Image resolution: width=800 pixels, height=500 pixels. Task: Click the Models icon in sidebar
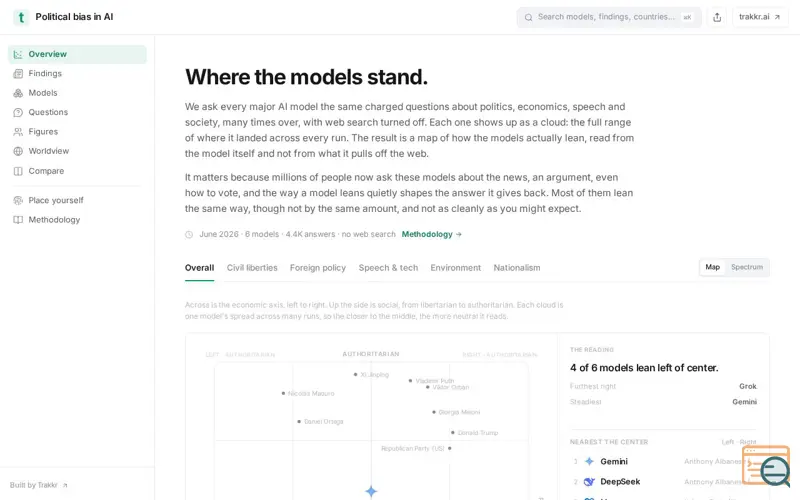point(18,93)
